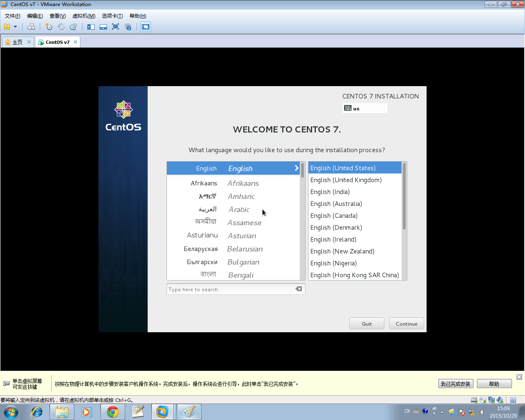Choose English (Denmark) locale
Screen dimensions: 525x420
[355, 227]
